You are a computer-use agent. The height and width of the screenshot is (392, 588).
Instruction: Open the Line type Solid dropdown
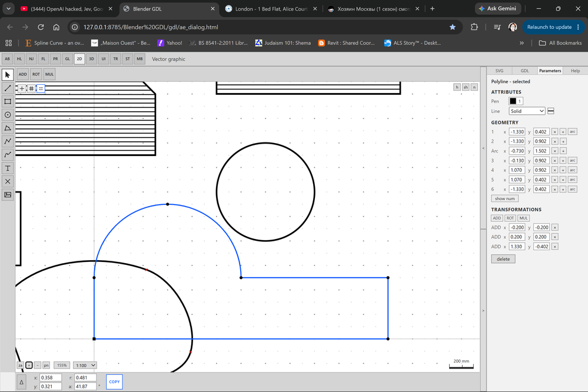527,111
